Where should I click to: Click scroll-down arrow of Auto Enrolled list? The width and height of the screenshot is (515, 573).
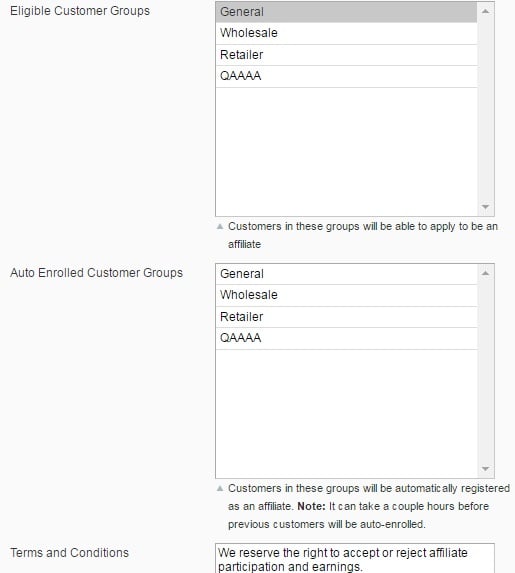(x=485, y=469)
